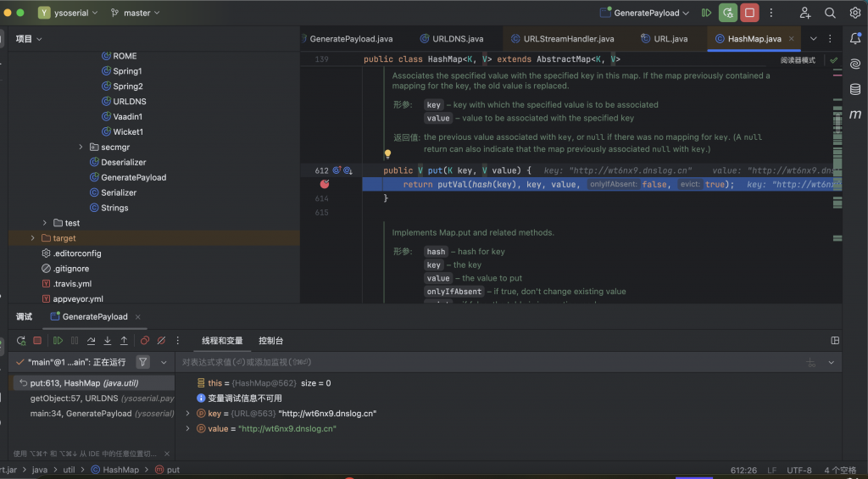Click the run icon in top toolbar
868x479 pixels.
tap(706, 13)
